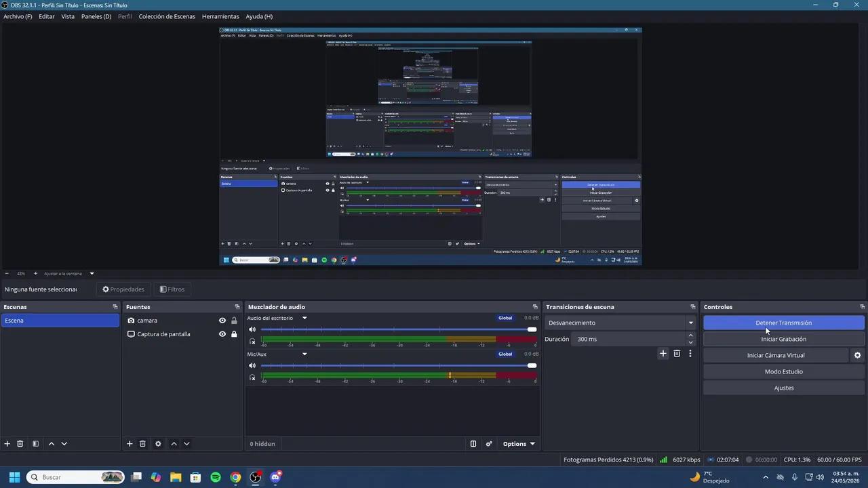The height and width of the screenshot is (488, 868).
Task: Adjust Mic/Aux volume slider
Action: tap(399, 365)
